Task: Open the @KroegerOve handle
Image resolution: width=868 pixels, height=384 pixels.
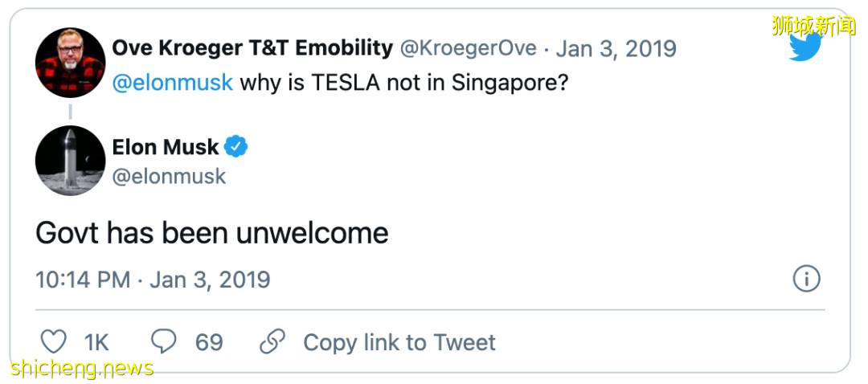Action: (468, 48)
